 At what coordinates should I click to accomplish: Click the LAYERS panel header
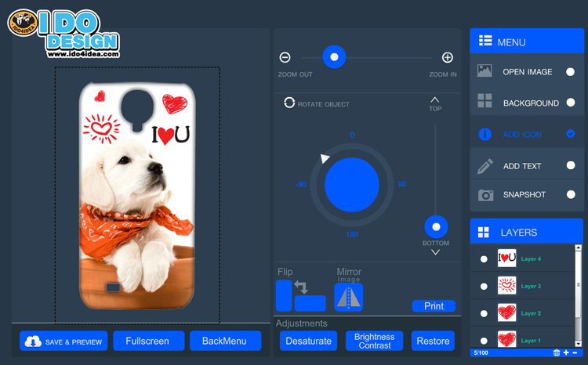click(x=527, y=232)
